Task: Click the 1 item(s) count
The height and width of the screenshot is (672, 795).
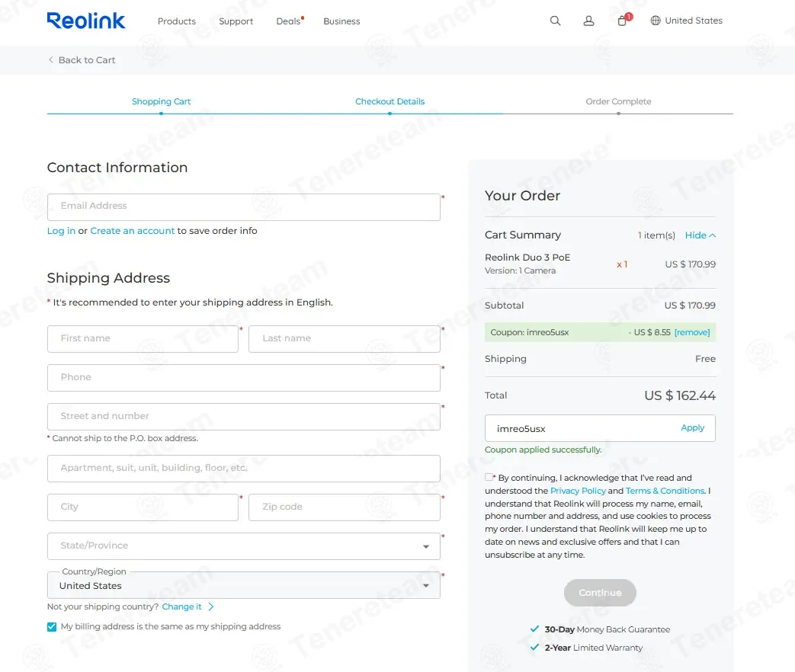Action: click(656, 235)
